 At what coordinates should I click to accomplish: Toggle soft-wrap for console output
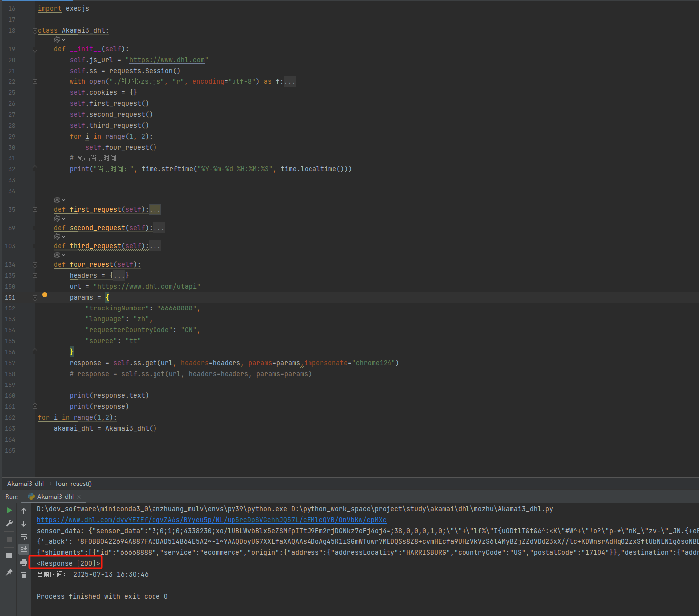point(24,537)
